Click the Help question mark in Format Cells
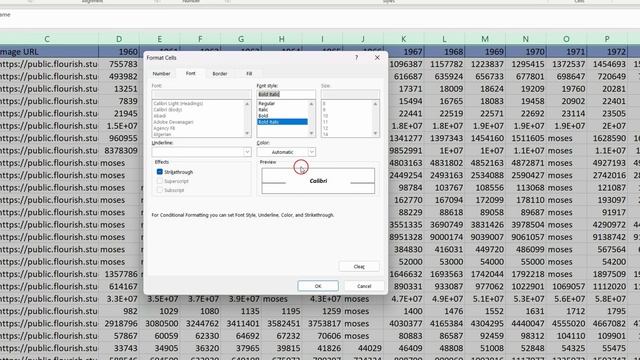The width and height of the screenshot is (640, 360). pyautogui.click(x=356, y=58)
